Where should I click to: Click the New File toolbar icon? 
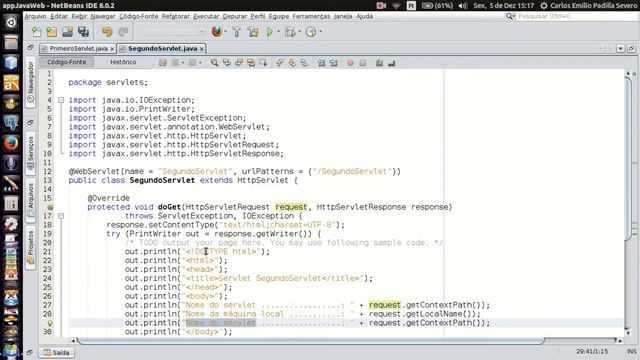[37, 32]
